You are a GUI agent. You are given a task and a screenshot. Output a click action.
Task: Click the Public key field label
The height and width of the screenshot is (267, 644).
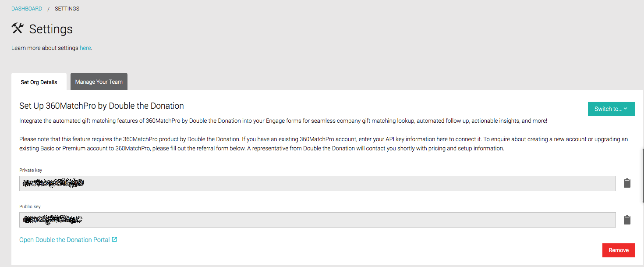[x=30, y=206]
